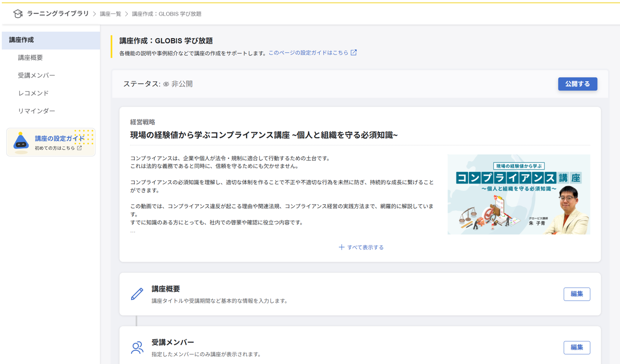Click the blue 公開する button
This screenshot has width=620, height=364.
pos(578,84)
